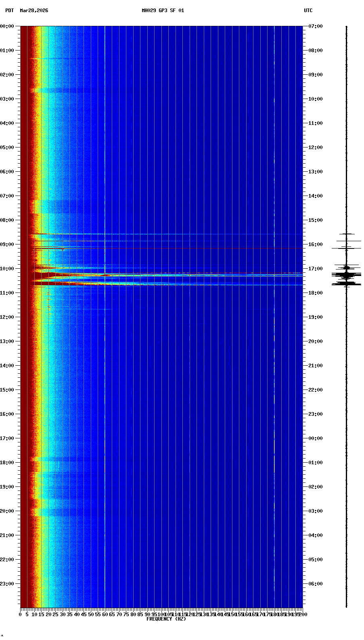Click the '09:00' PDT time label
This screenshot has width=364, height=640.
(x=7, y=244)
